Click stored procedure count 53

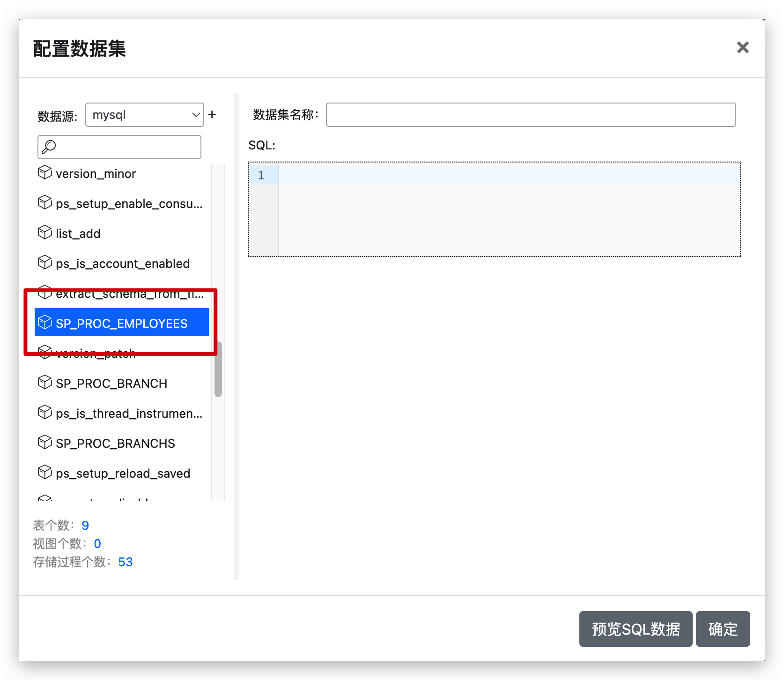point(126,562)
